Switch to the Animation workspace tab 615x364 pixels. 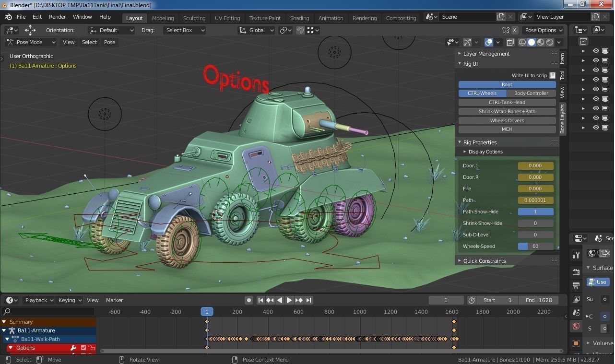(x=331, y=18)
